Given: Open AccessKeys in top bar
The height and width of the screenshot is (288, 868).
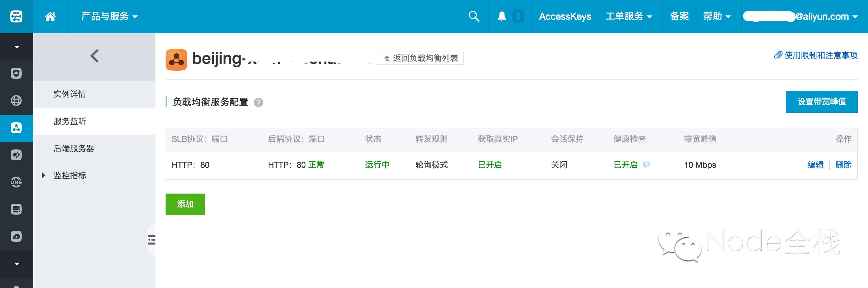Looking at the screenshot, I should click(x=565, y=16).
